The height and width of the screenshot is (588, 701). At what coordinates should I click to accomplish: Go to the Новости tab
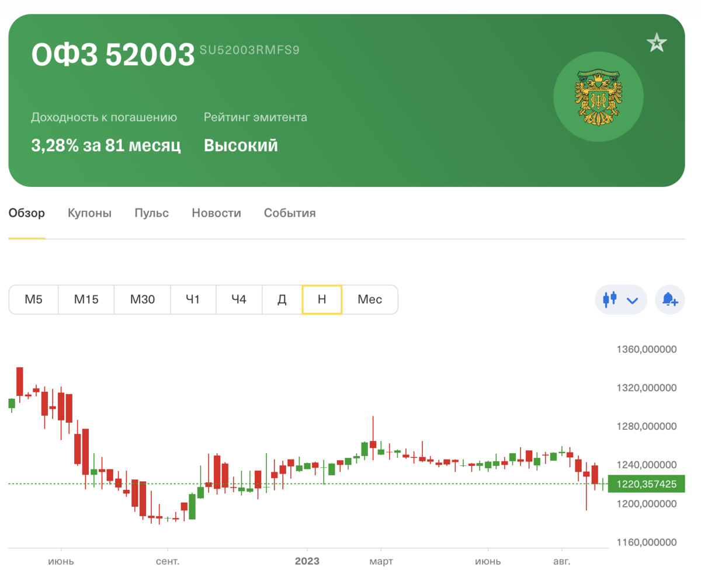click(216, 213)
